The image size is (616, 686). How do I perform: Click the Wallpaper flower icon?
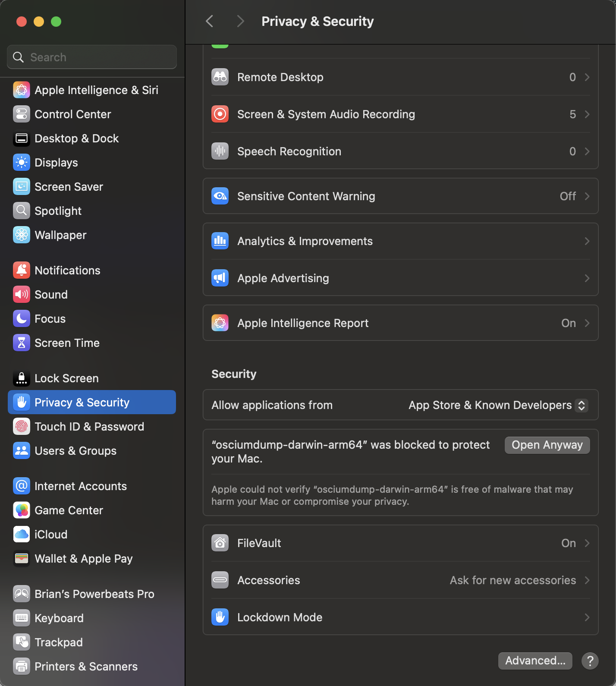[x=22, y=235]
